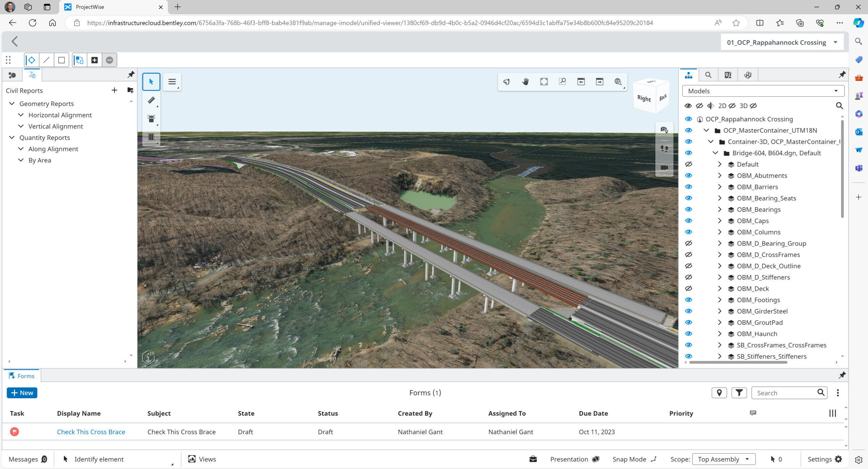Screen dimensions: 868x469
Task: Click the New form button
Action: (x=22, y=392)
